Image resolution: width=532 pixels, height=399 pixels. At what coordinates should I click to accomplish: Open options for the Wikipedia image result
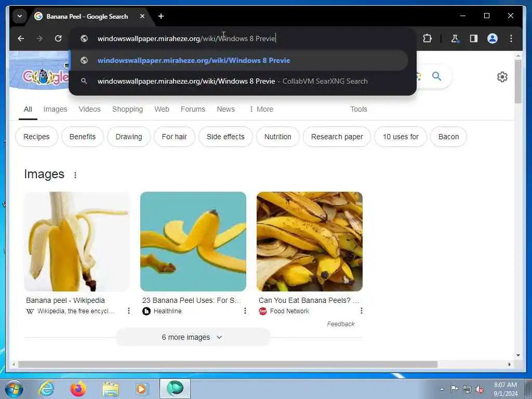point(129,311)
